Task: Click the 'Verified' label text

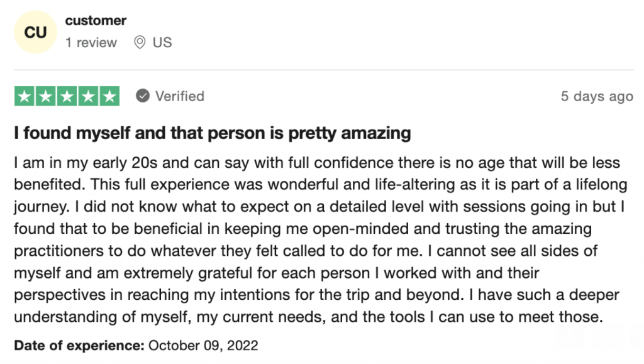Action: (x=180, y=96)
